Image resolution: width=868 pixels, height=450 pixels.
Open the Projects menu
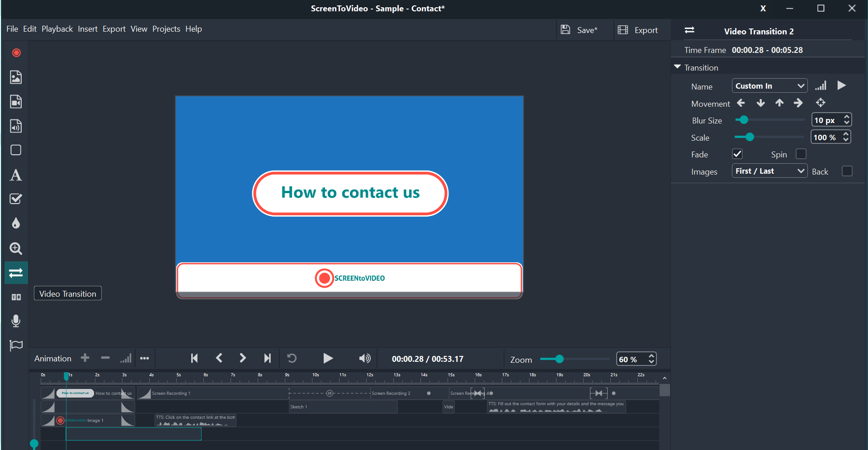click(x=166, y=29)
